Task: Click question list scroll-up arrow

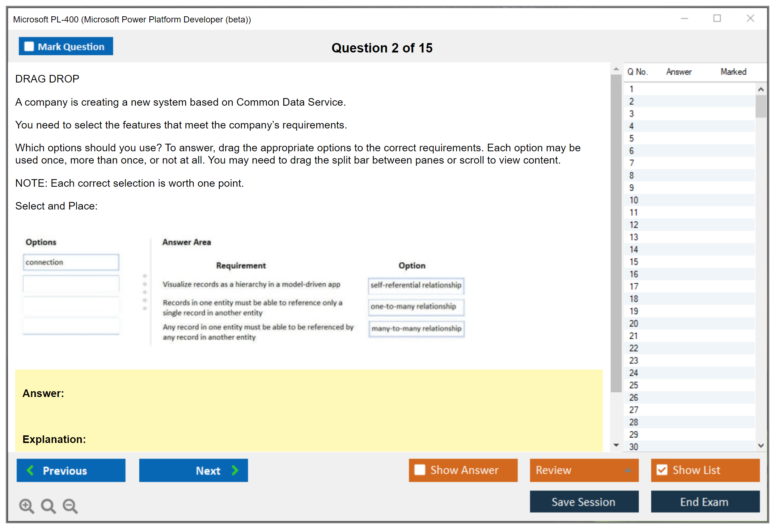Action: (761, 89)
